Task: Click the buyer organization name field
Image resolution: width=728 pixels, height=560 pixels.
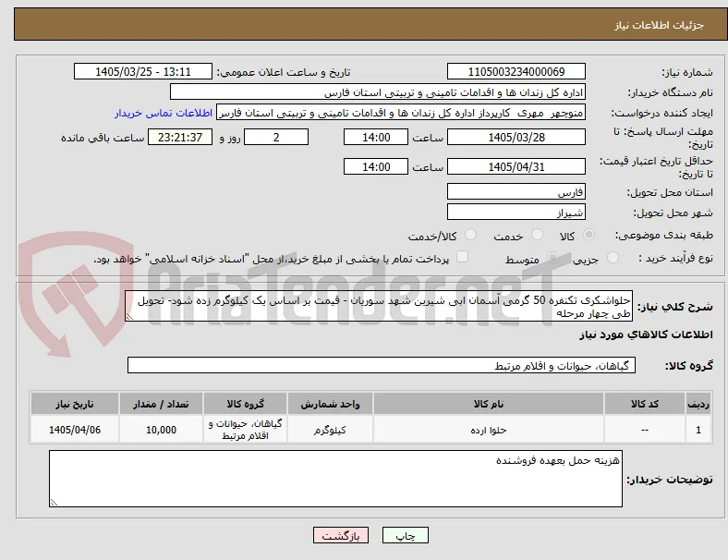Action: pos(378,92)
